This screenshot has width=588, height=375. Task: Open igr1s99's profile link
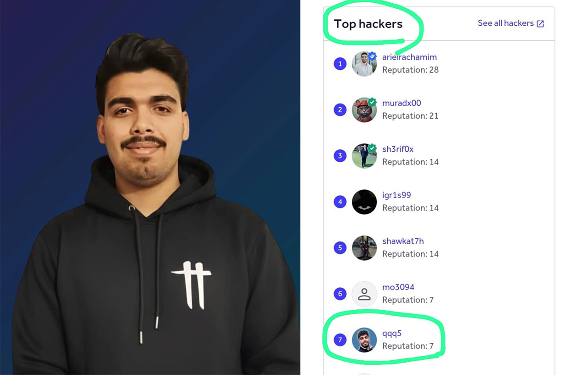click(396, 195)
